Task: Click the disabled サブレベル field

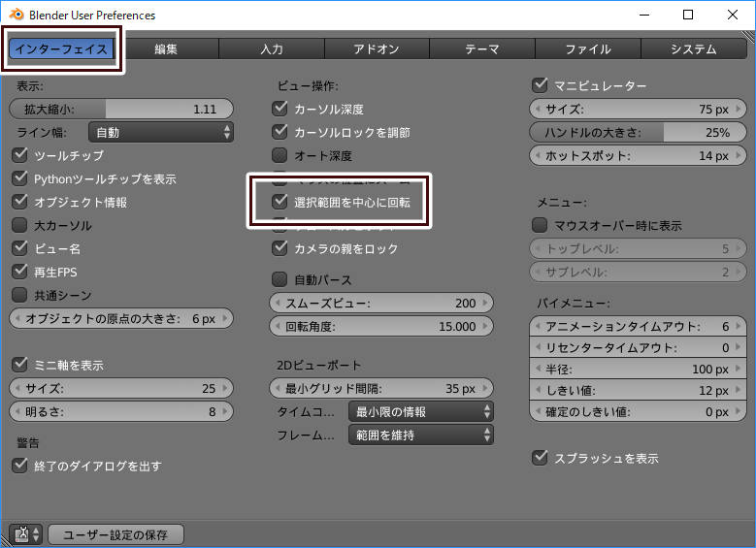Action: [638, 272]
